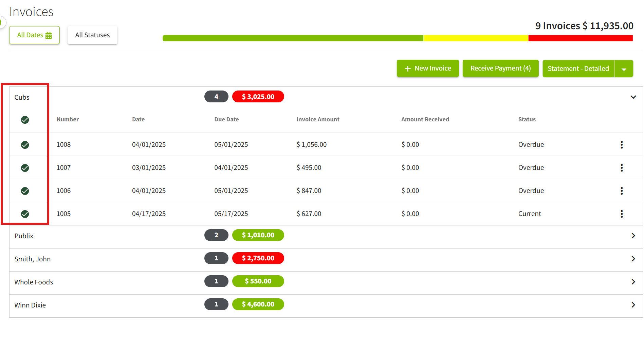
Task: Open the All Statuses filter
Action: pos(92,35)
